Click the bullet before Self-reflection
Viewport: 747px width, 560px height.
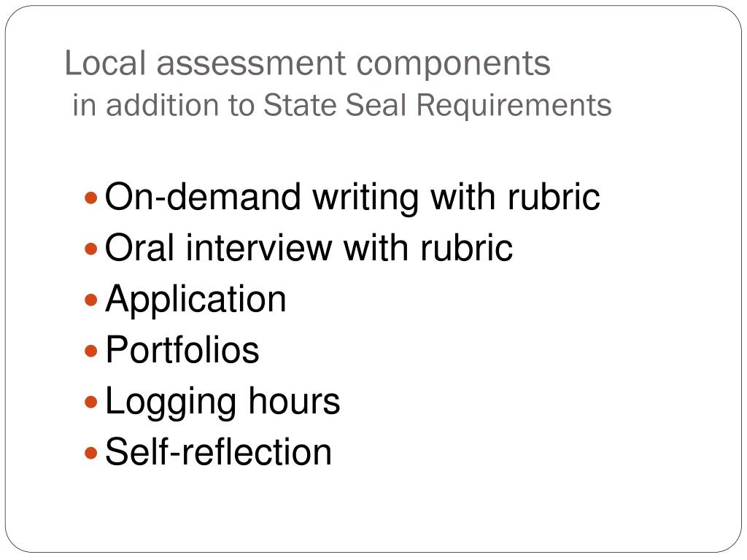pyautogui.click(x=91, y=452)
